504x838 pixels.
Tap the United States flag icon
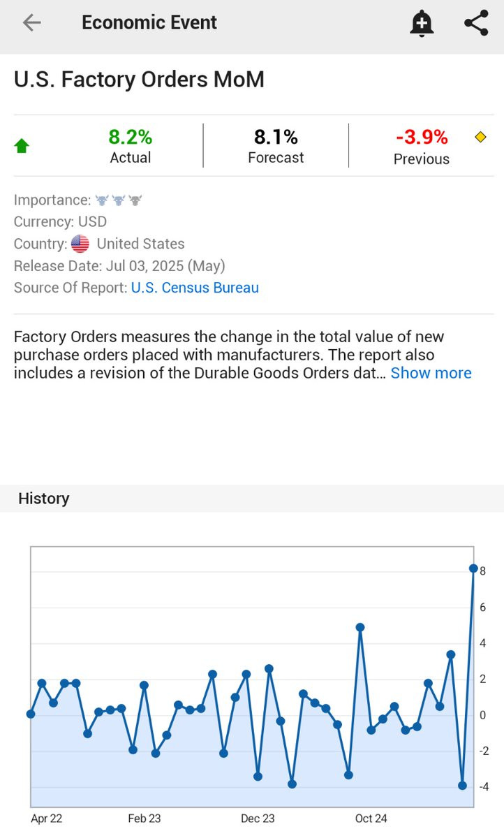[80, 244]
